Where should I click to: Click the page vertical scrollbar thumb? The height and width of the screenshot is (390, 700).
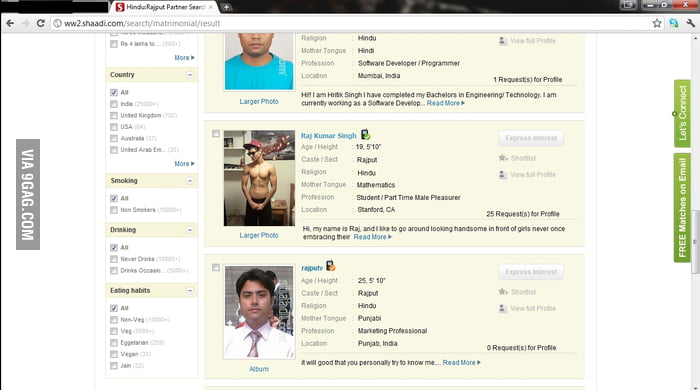coord(695,241)
